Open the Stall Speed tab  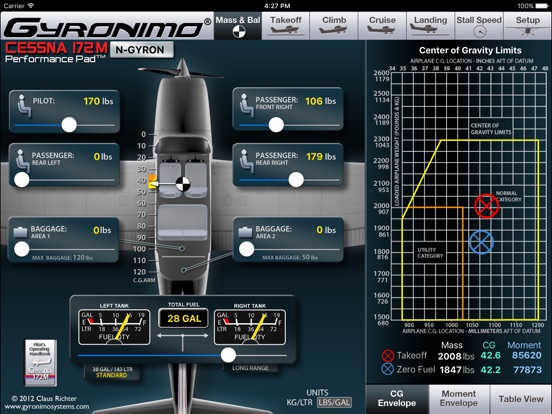point(479,26)
